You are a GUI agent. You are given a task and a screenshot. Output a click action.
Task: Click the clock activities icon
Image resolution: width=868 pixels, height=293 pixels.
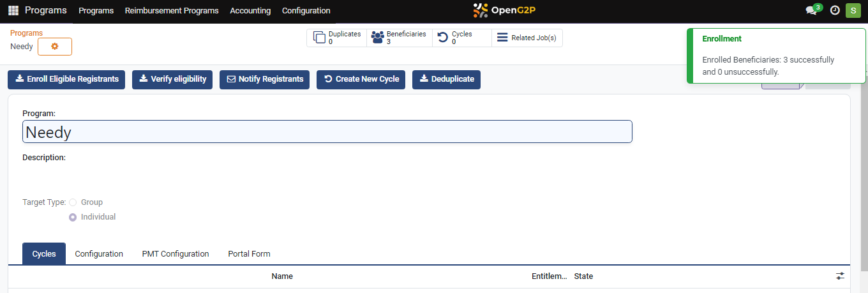point(835,11)
